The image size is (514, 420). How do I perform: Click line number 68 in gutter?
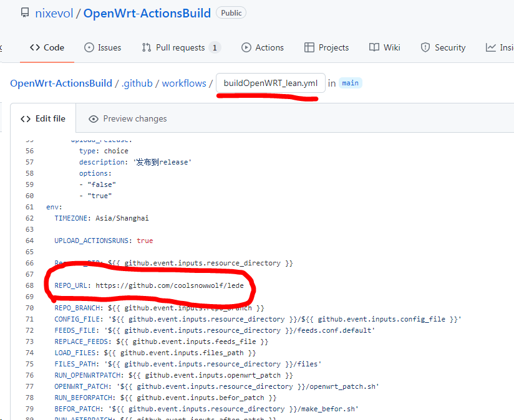(29, 285)
